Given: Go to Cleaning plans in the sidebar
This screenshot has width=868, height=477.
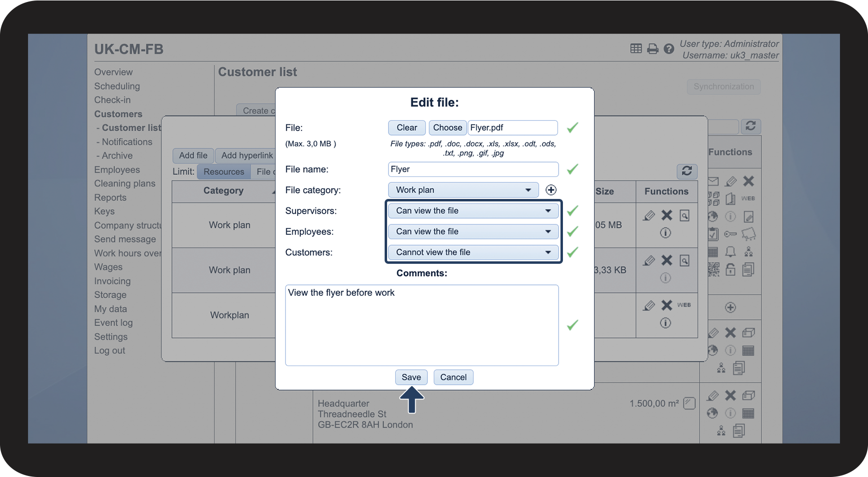Looking at the screenshot, I should click(x=125, y=183).
